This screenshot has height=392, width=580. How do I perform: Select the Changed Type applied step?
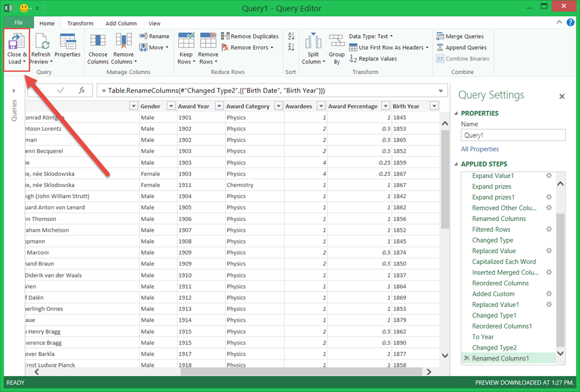click(492, 240)
